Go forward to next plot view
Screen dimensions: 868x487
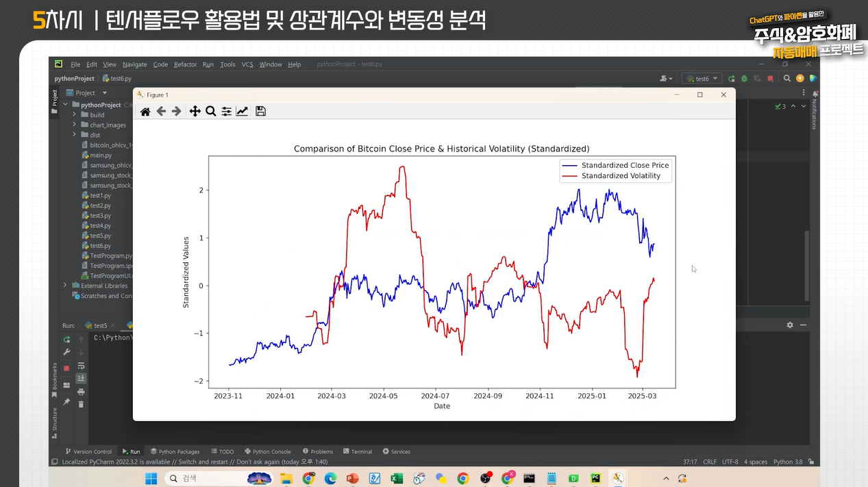[x=176, y=111]
